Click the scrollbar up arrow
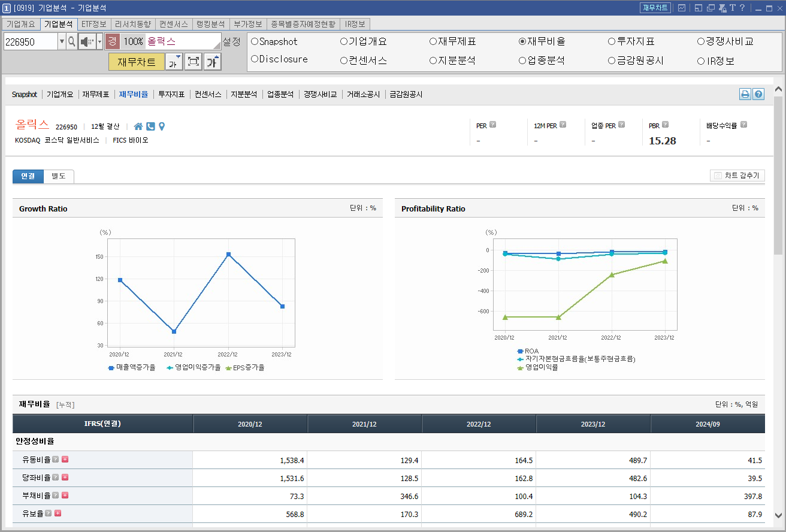Image resolution: width=786 pixels, height=532 pixels. click(x=778, y=90)
